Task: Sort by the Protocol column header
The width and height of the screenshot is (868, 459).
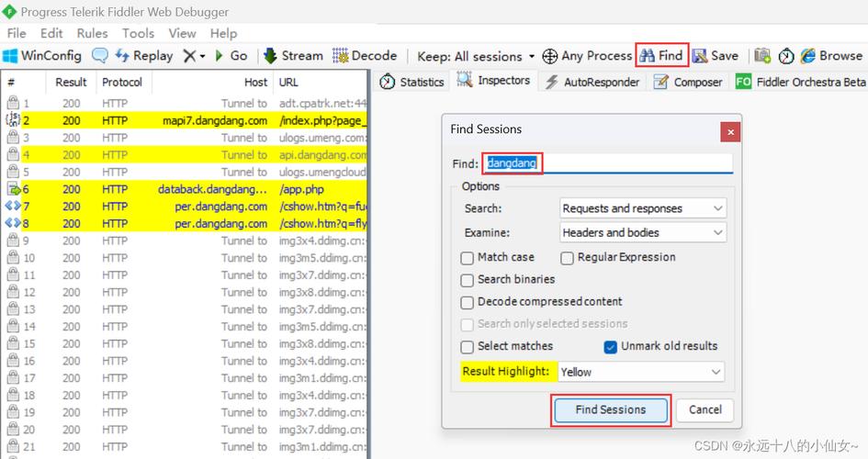Action: (122, 83)
